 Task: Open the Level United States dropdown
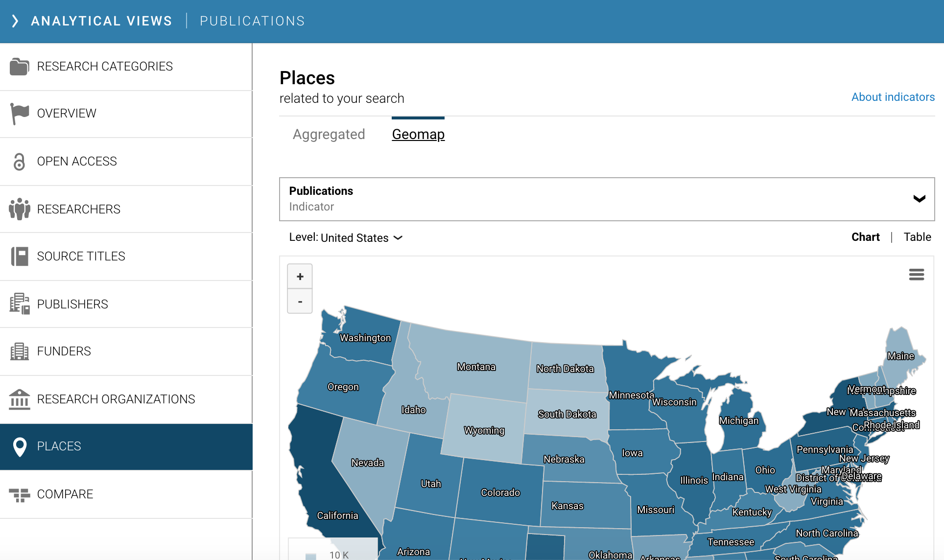pyautogui.click(x=361, y=238)
